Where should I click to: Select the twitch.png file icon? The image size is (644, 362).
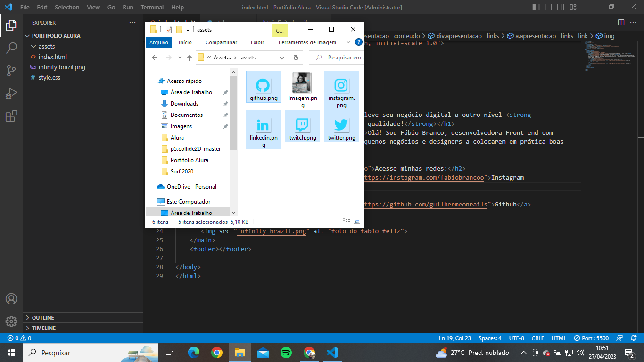(303, 126)
